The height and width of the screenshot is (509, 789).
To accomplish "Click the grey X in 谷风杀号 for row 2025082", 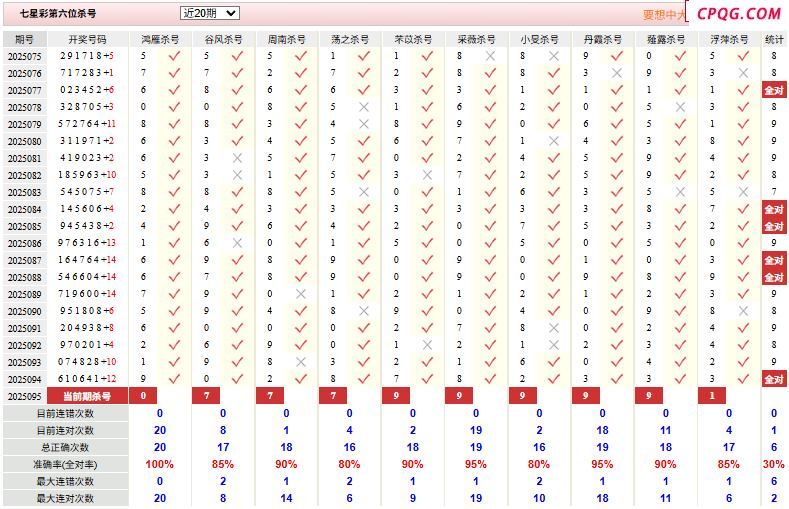I will click(x=238, y=175).
